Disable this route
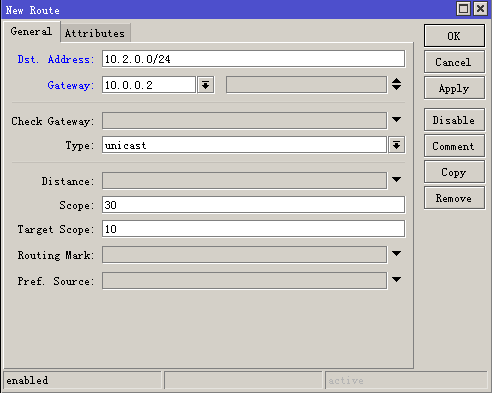 pyautogui.click(x=454, y=120)
